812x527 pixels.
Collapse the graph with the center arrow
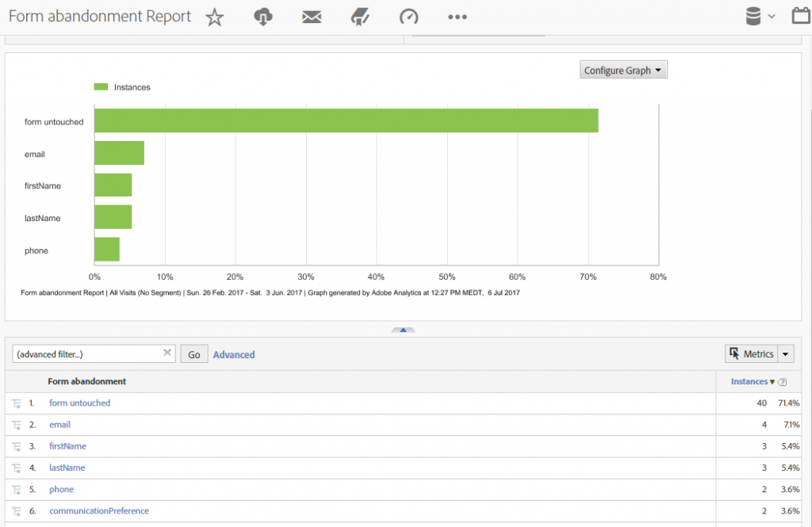click(403, 330)
